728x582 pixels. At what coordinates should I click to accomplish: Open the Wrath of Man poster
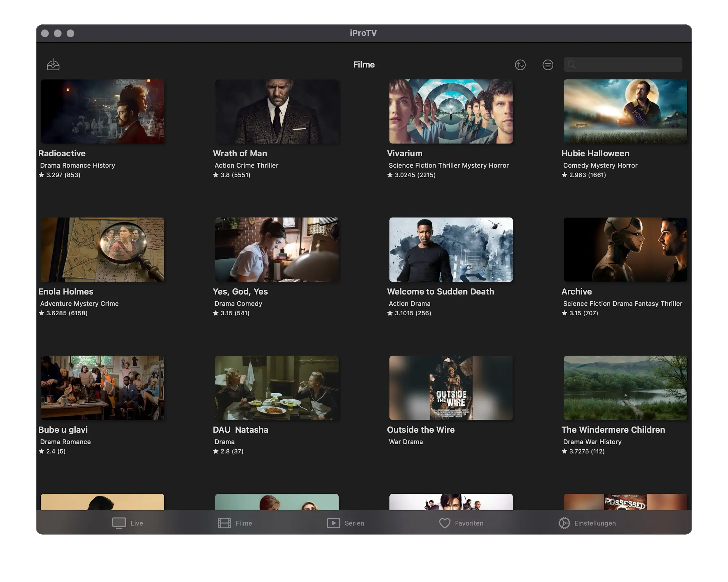277,111
